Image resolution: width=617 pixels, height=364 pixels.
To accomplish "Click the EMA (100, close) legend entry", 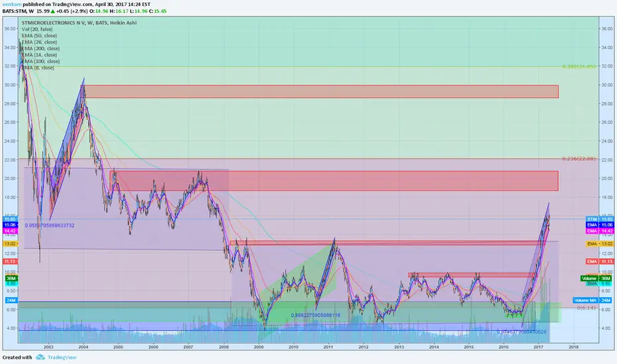I will pyautogui.click(x=40, y=61).
